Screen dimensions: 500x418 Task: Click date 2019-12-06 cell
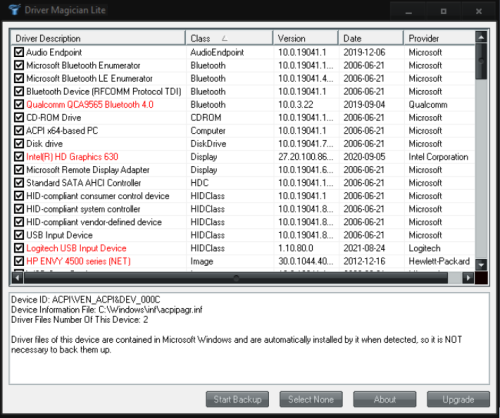coord(364,52)
